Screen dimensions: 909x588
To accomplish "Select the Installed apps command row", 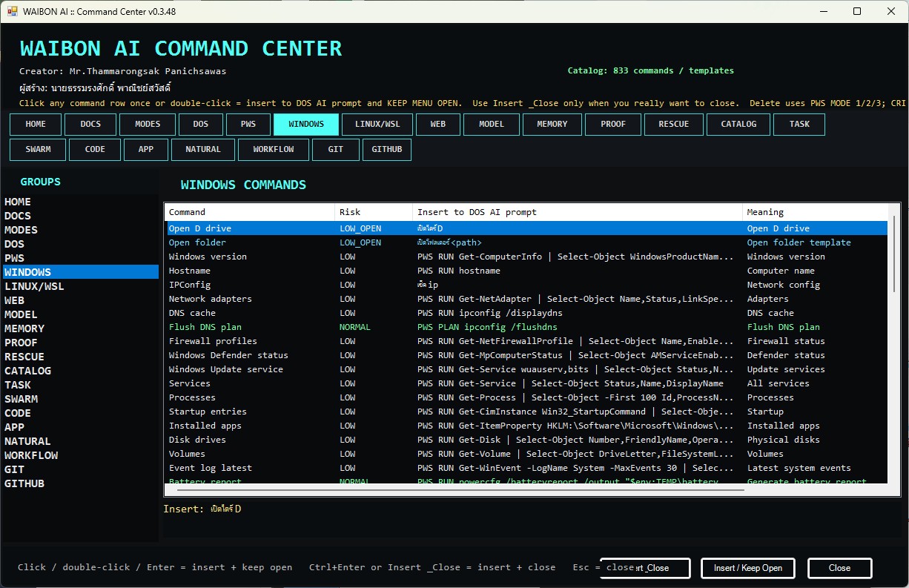I will click(526, 426).
